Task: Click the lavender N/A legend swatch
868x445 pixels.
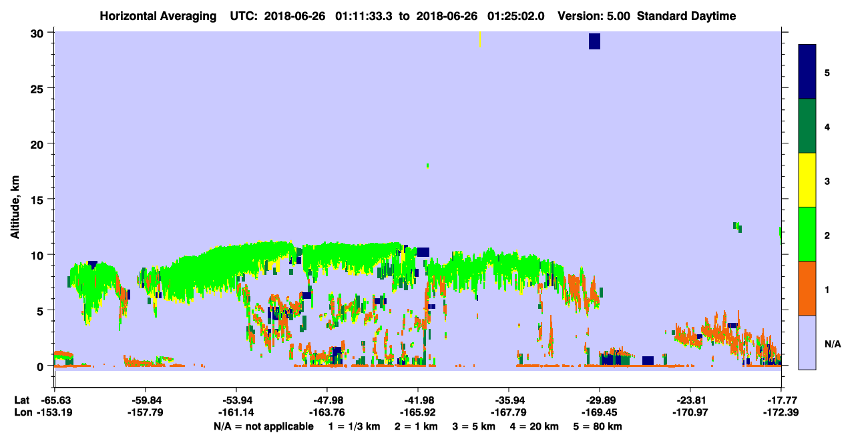Action: pos(807,342)
